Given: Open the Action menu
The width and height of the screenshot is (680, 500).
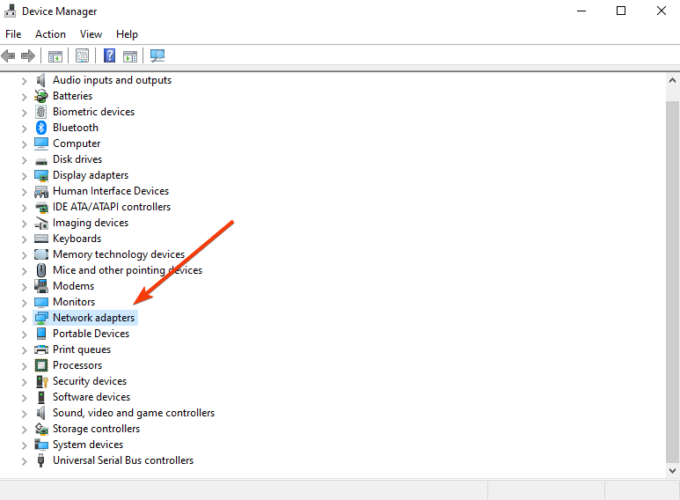Looking at the screenshot, I should pos(50,34).
